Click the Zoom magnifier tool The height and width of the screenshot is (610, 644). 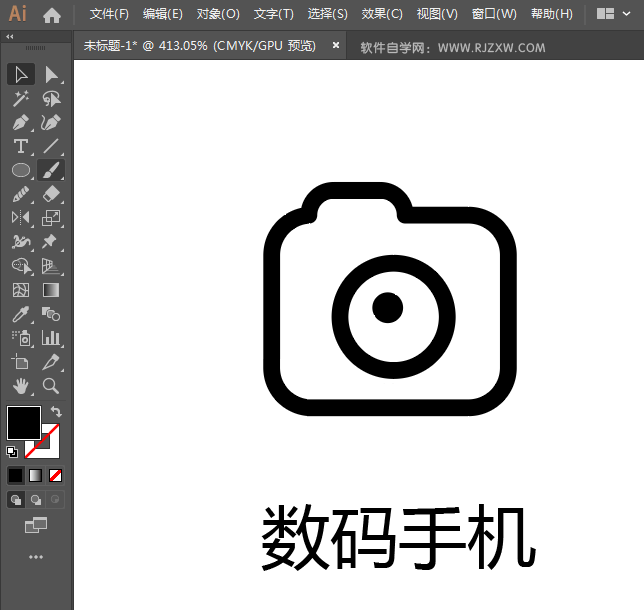click(x=51, y=386)
